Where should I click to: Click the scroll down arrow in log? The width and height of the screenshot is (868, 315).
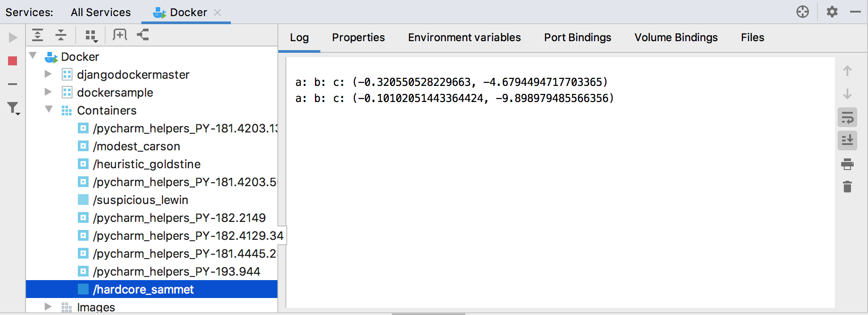847,94
